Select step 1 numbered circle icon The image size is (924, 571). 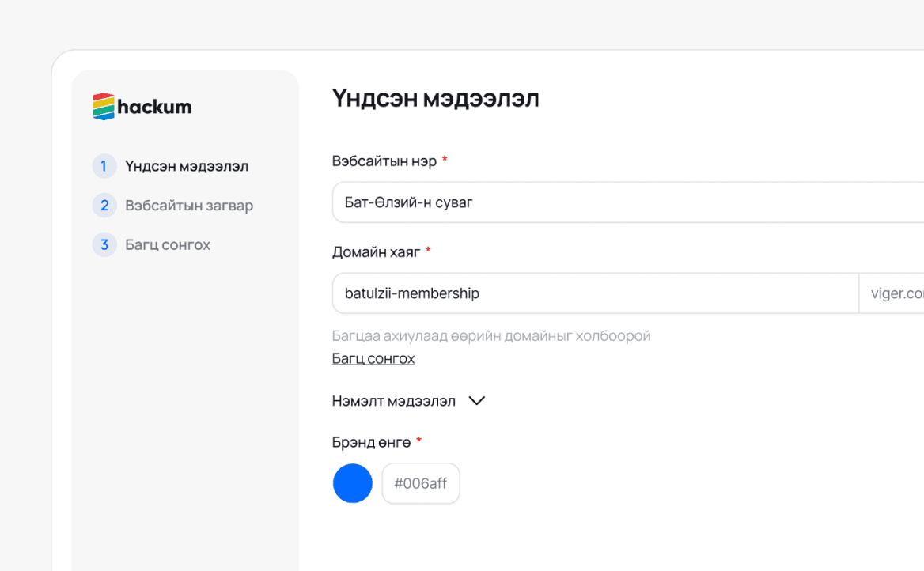(104, 166)
